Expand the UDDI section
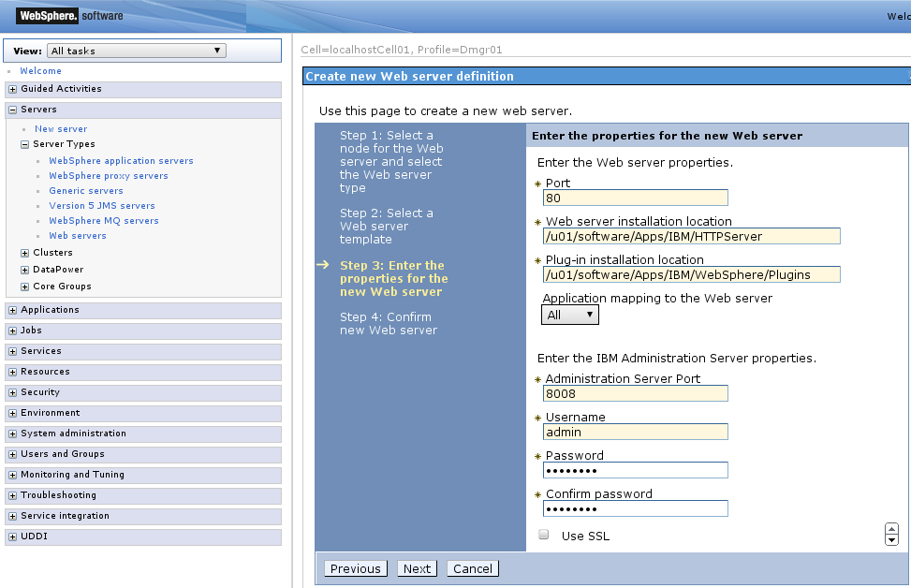 (13, 537)
